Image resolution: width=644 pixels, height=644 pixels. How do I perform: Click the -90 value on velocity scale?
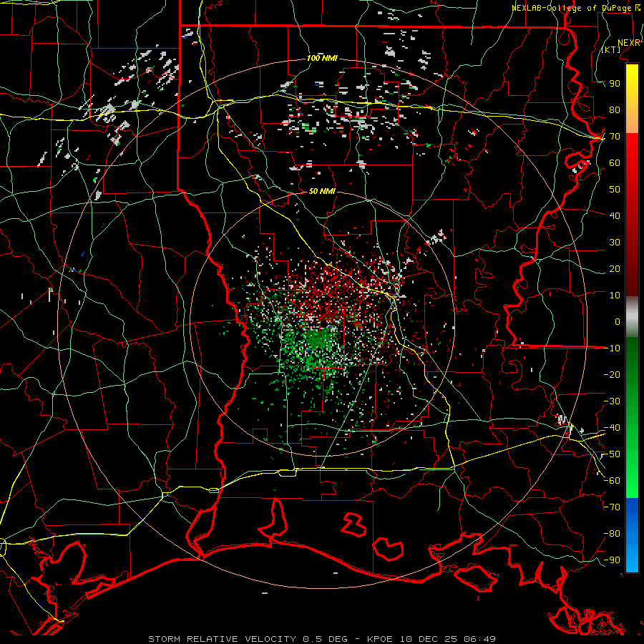click(612, 560)
